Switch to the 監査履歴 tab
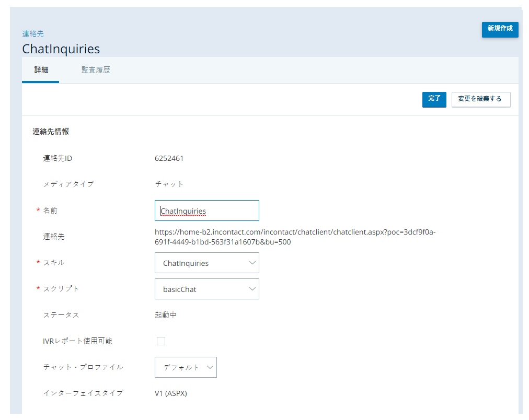This screenshot has width=529, height=420. 96,70
